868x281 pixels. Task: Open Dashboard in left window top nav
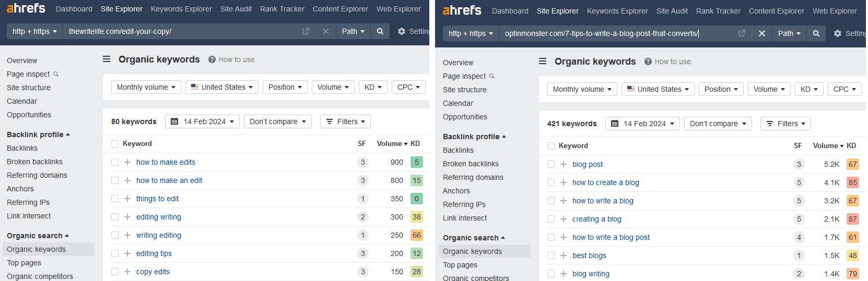coord(74,9)
